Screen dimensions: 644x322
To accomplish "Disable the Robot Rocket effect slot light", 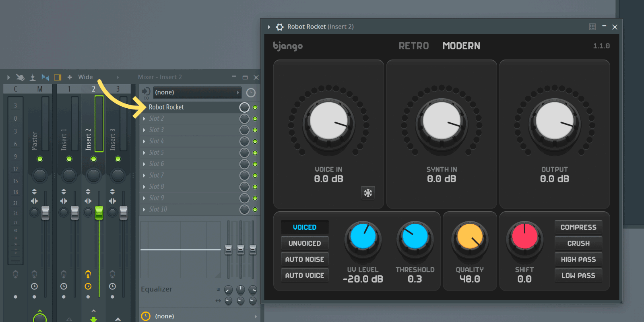I will pyautogui.click(x=255, y=107).
